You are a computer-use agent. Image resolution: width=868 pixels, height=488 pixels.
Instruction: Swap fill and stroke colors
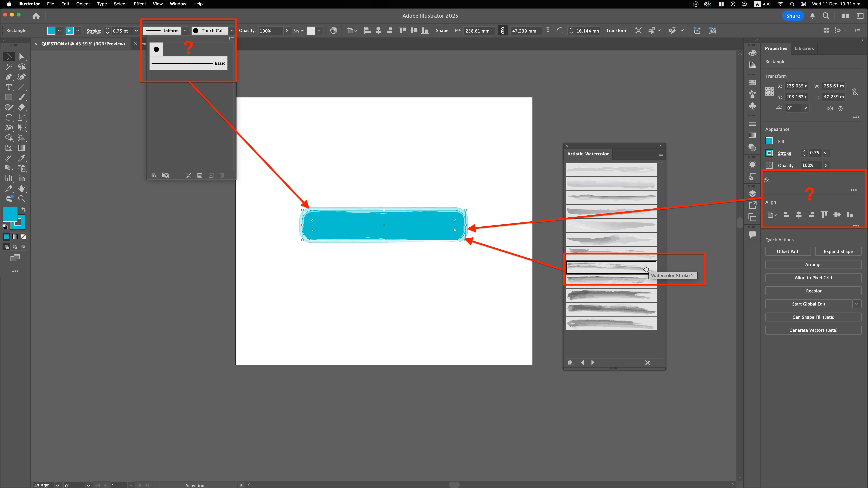pos(24,209)
